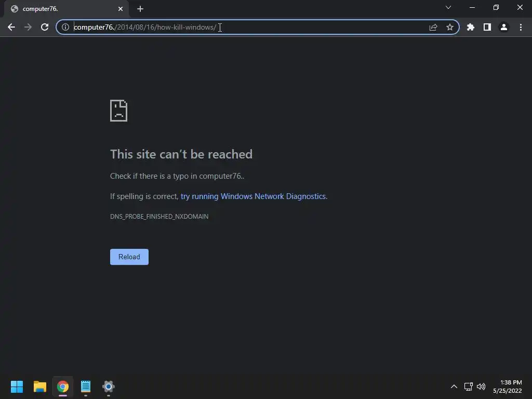This screenshot has width=532, height=399.
Task: Open the clock and date flyout
Action: tap(507, 387)
